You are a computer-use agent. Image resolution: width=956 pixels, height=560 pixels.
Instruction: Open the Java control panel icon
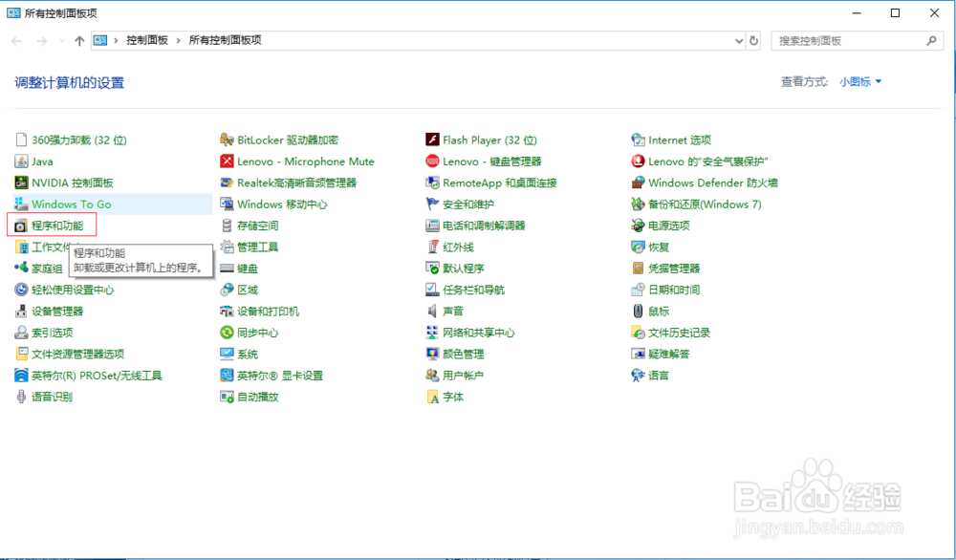(x=21, y=162)
